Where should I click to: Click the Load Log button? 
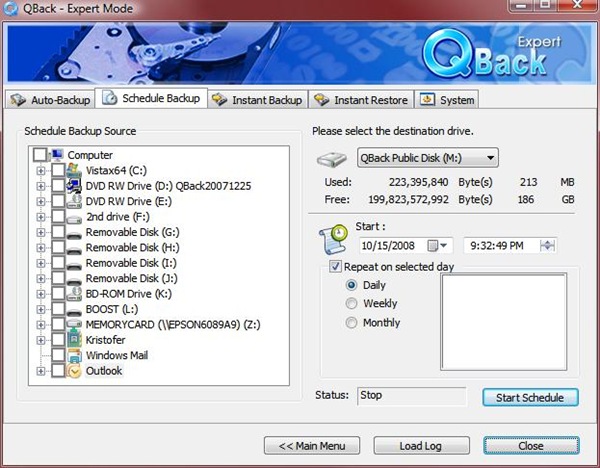click(420, 445)
